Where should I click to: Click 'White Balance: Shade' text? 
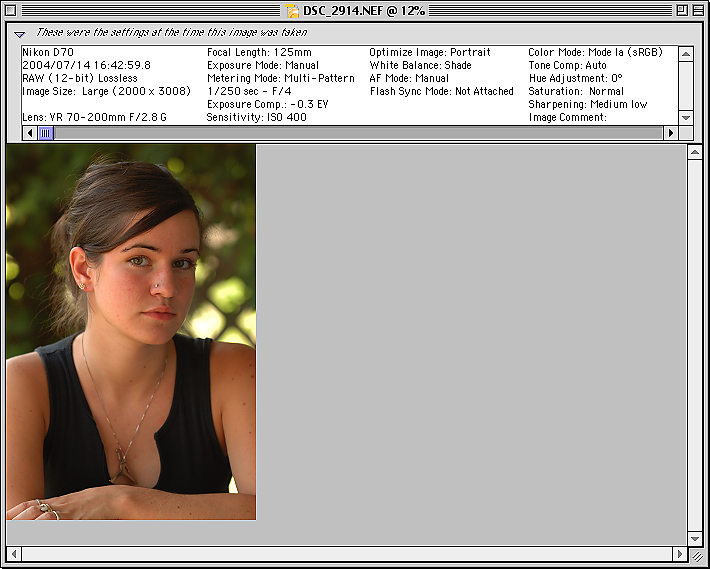tap(420, 65)
